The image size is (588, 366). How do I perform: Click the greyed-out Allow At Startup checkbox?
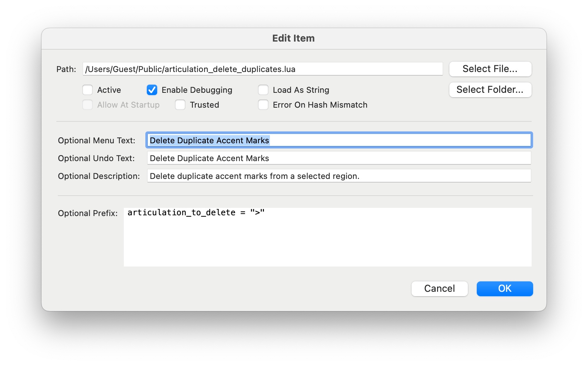[x=87, y=105]
